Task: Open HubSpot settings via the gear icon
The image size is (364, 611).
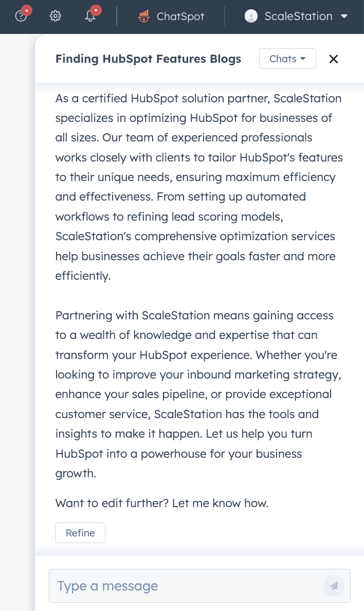Action: [55, 16]
